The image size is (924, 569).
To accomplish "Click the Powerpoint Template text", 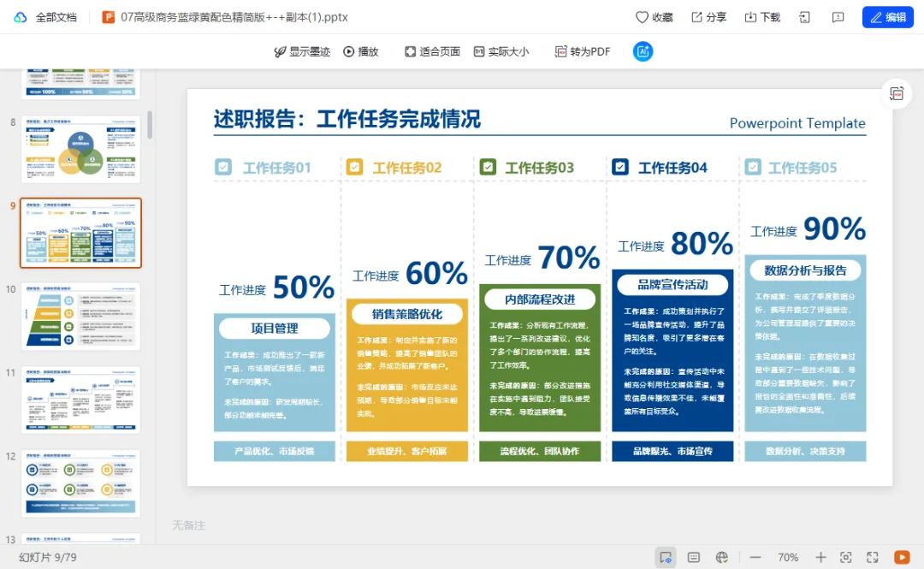I will [797, 123].
